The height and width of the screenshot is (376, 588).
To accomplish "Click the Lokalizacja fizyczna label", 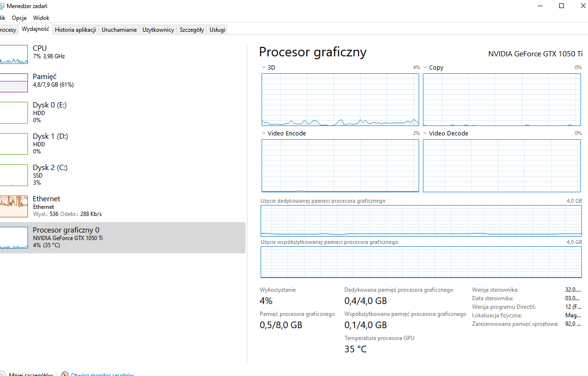I will tap(497, 315).
